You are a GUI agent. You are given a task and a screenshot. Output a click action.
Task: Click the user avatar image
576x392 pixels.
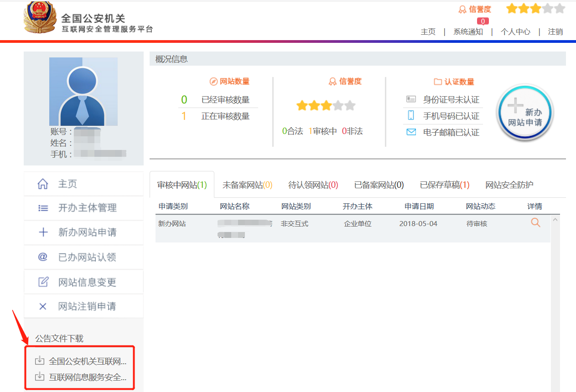(83, 92)
